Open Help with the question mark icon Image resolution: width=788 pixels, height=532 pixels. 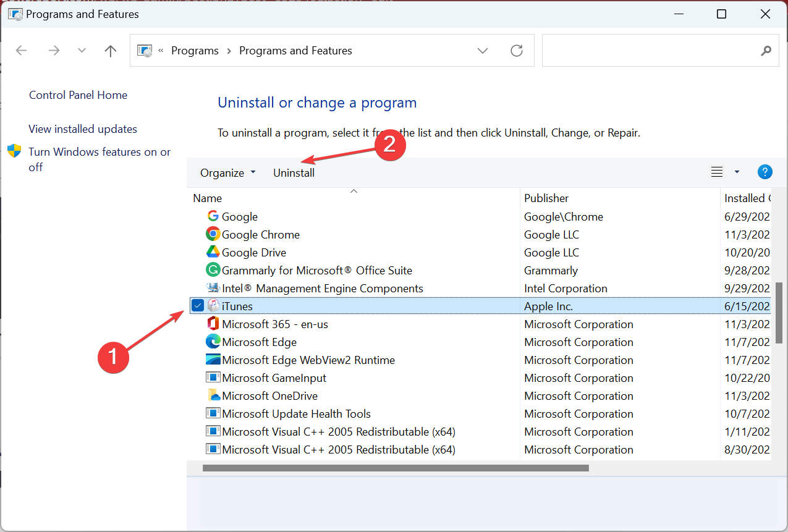point(765,172)
